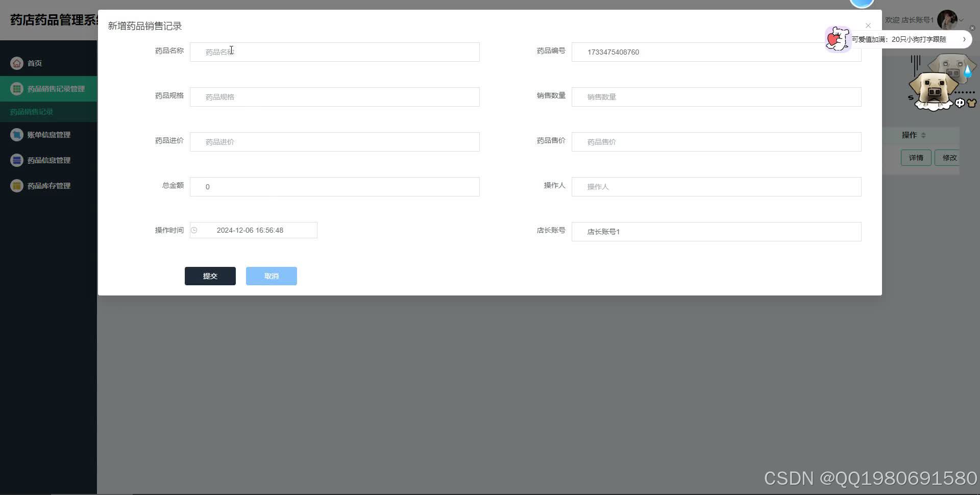Screen dimensions: 980x495
Task: Click the 操作 column header
Action: [x=909, y=135]
